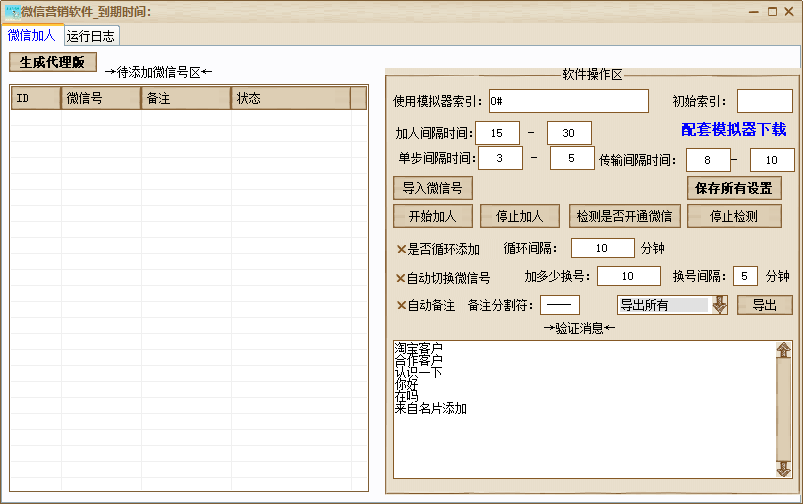This screenshot has width=803, height=504.
Task: Open the 导出所有 dropdown arrow
Action: click(720, 305)
